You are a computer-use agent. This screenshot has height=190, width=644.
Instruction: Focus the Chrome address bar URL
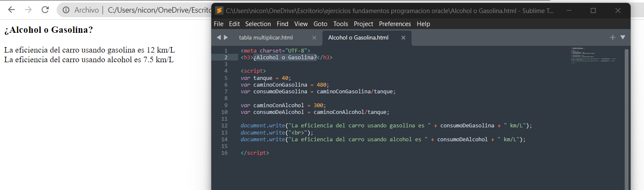[159, 10]
